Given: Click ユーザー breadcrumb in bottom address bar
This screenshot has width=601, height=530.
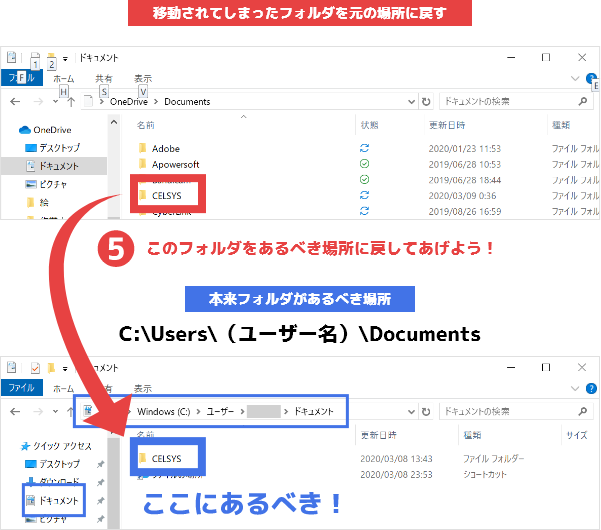Looking at the screenshot, I should click(220, 412).
